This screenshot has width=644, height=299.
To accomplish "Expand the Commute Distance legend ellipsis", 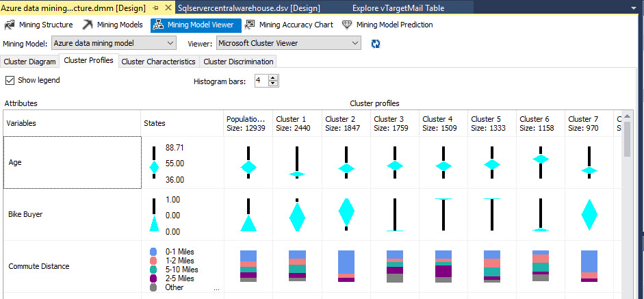I will point(216,289).
